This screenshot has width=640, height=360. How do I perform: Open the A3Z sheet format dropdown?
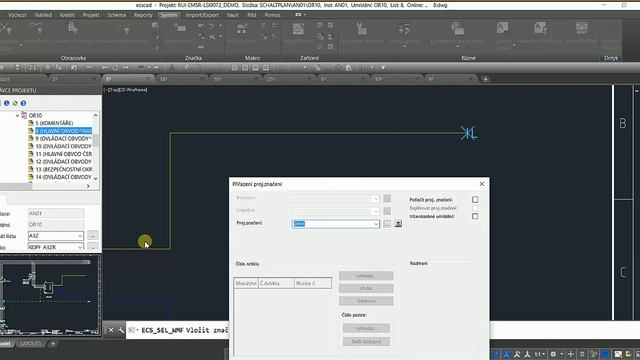(x=80, y=236)
